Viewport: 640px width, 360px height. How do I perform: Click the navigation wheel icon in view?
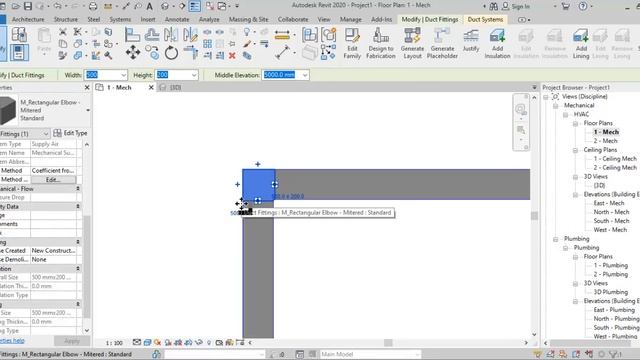[x=520, y=109]
